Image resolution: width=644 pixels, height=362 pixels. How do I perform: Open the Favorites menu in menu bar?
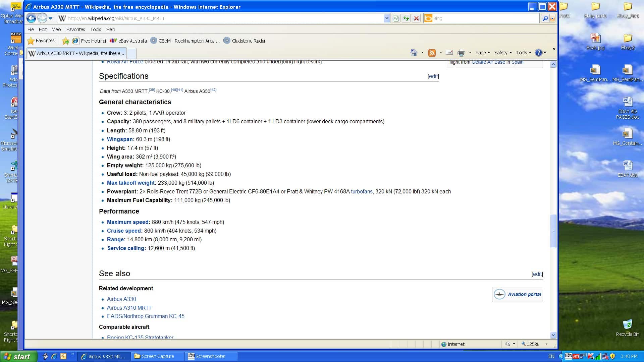coord(75,29)
